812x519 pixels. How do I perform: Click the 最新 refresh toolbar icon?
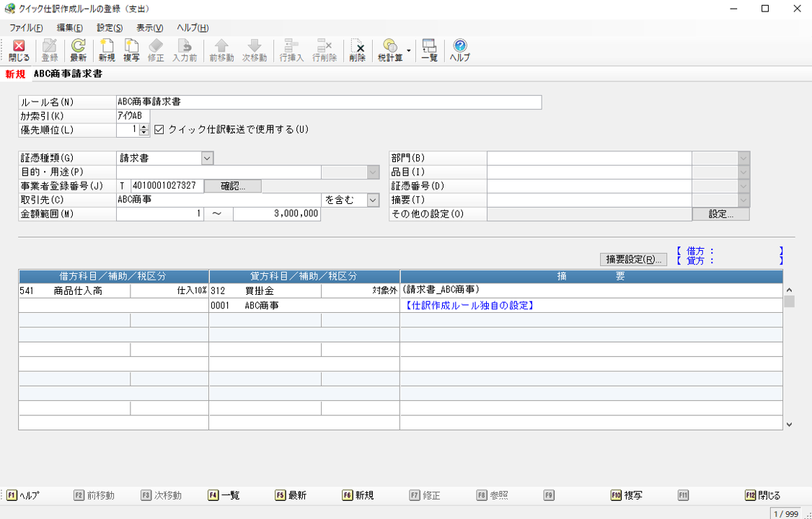click(78, 50)
